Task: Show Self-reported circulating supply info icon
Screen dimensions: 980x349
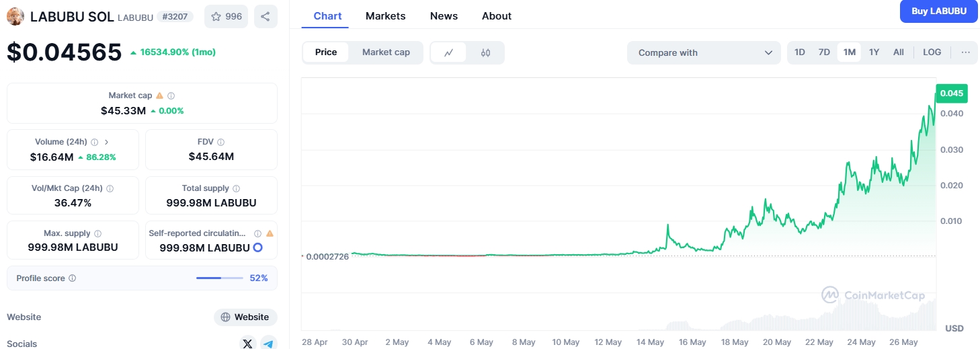Action: [258, 233]
